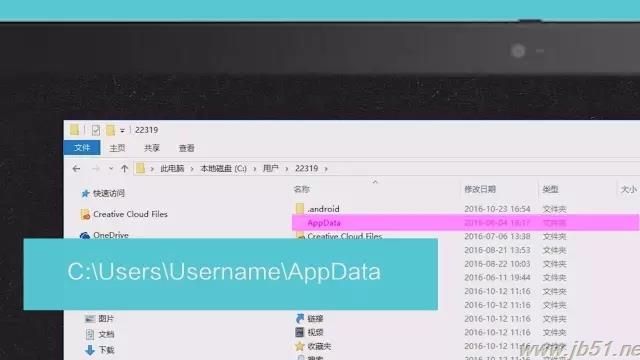Image resolution: width=640 pixels, height=360 pixels.
Task: Expand the chevron after 22319 in address bar
Action: click(x=326, y=169)
